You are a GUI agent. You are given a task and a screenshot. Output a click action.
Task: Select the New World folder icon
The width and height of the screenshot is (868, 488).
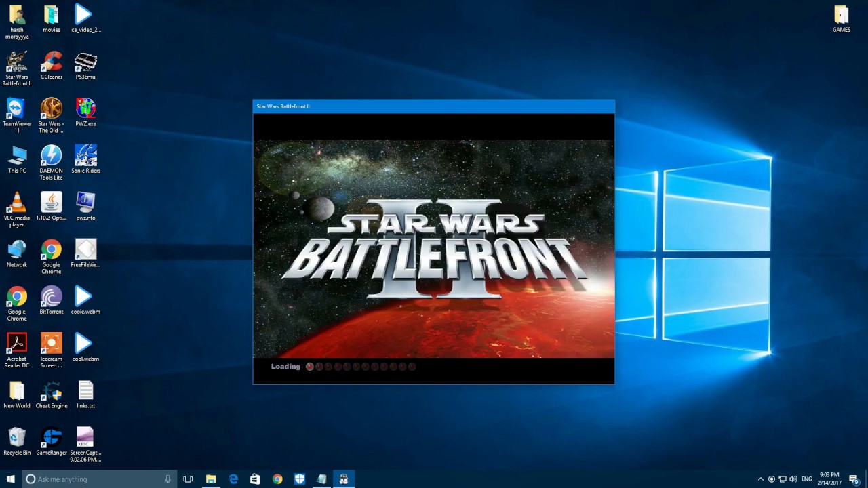tap(17, 394)
